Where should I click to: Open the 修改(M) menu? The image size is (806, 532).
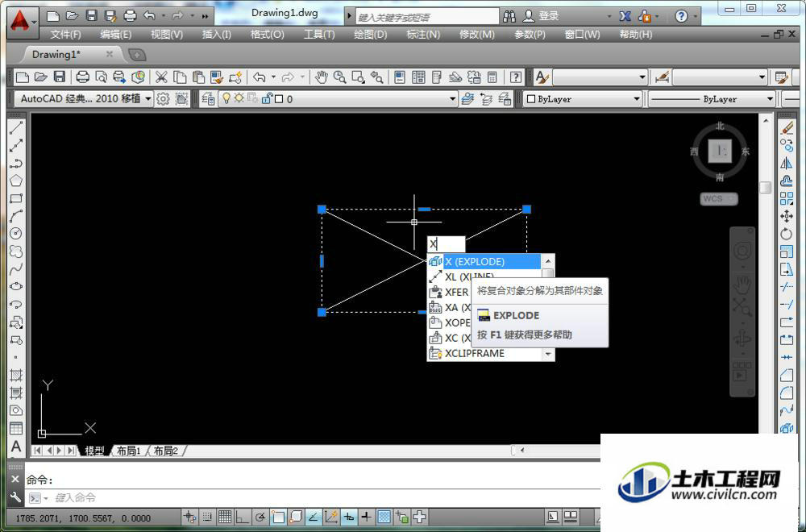pos(476,35)
